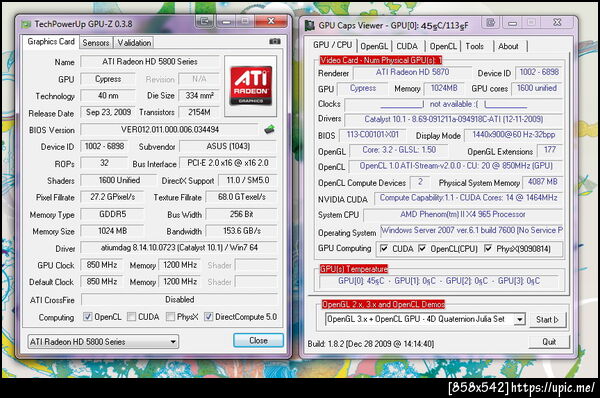
Task: Click the Build 1.8.2 status text
Action: [371, 344]
